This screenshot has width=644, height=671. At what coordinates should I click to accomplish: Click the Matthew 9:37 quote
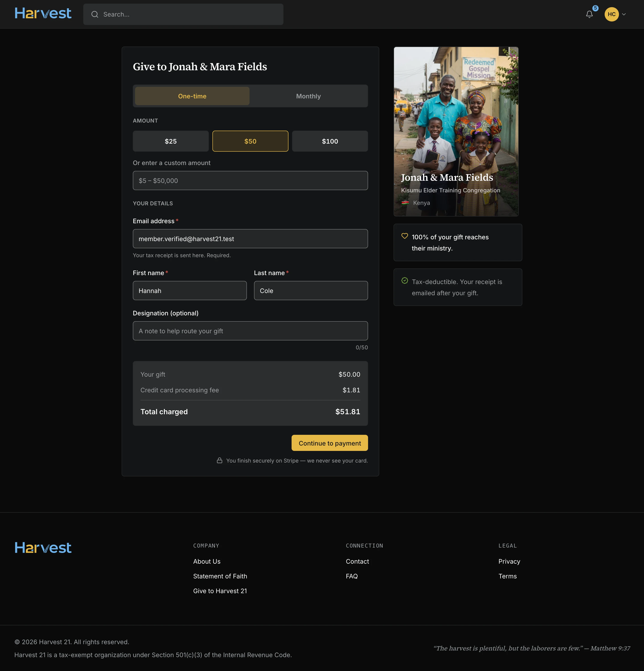tap(532, 648)
